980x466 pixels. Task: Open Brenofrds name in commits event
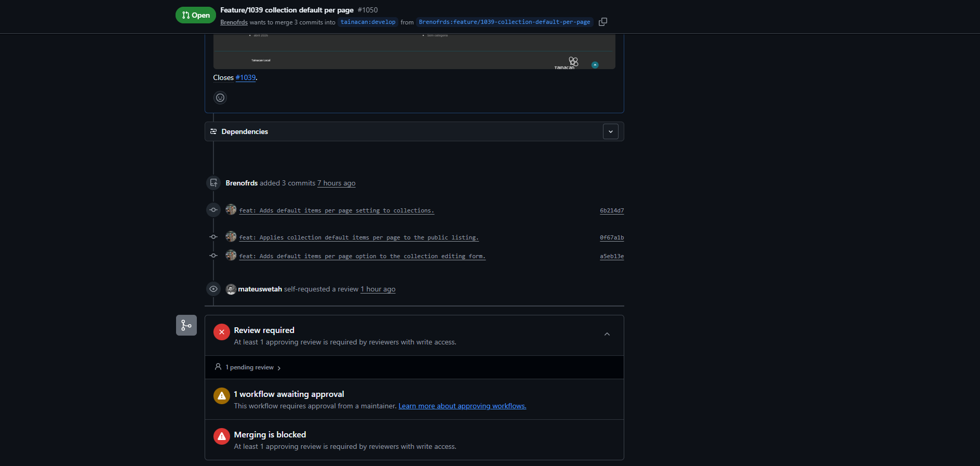click(241, 183)
